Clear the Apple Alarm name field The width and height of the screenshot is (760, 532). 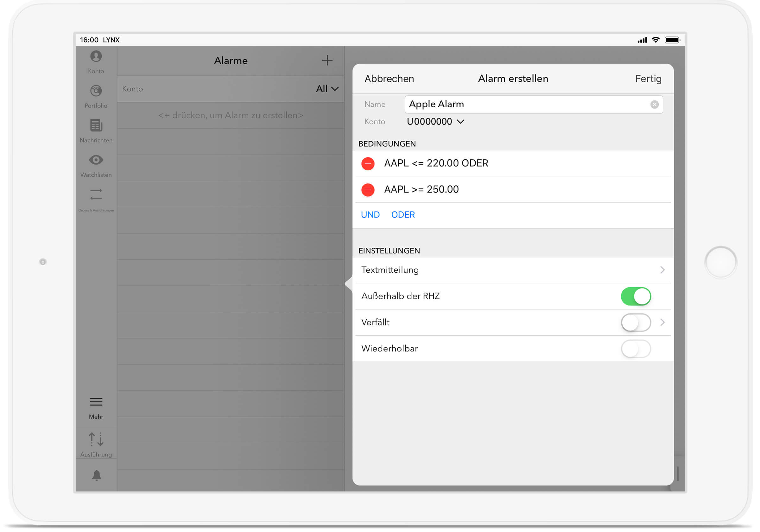coord(655,104)
